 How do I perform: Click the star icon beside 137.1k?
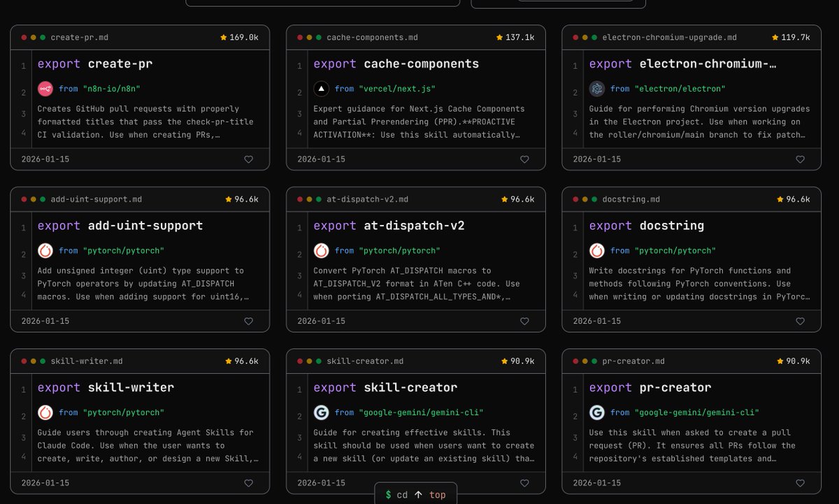[x=500, y=37]
